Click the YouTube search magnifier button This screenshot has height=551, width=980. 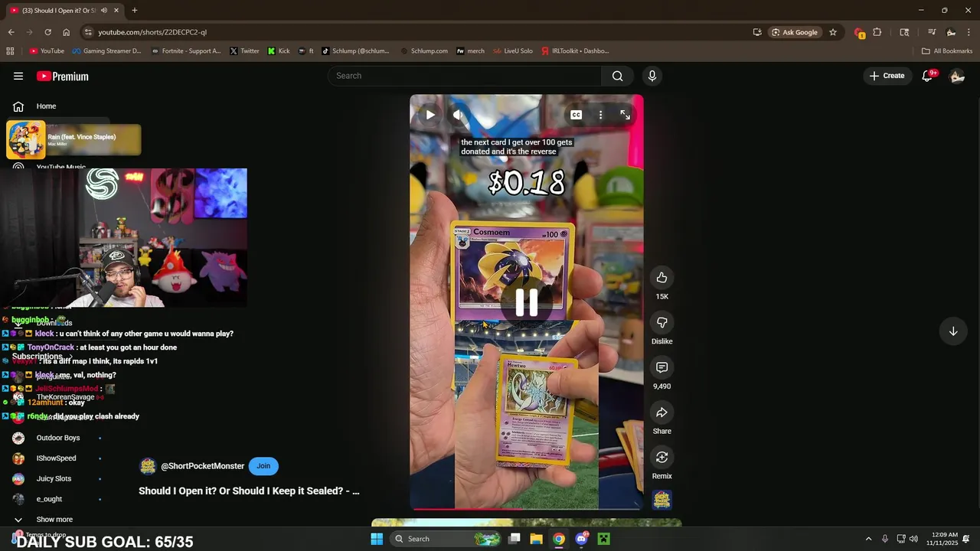(x=618, y=76)
